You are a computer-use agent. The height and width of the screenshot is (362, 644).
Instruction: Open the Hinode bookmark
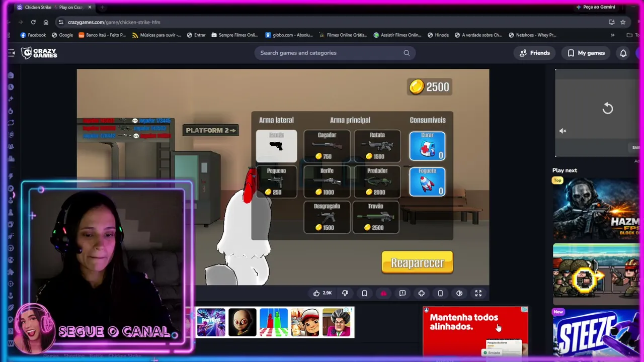tap(438, 35)
